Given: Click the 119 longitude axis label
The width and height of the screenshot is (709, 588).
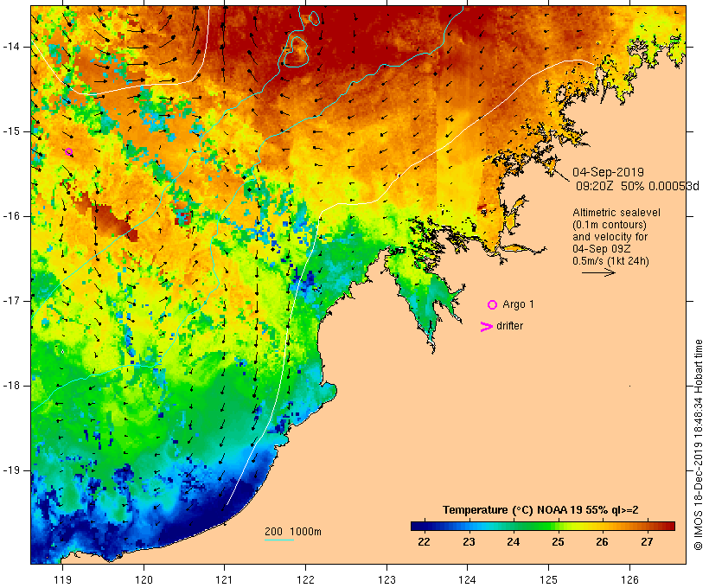Looking at the screenshot, I should 62,579.
